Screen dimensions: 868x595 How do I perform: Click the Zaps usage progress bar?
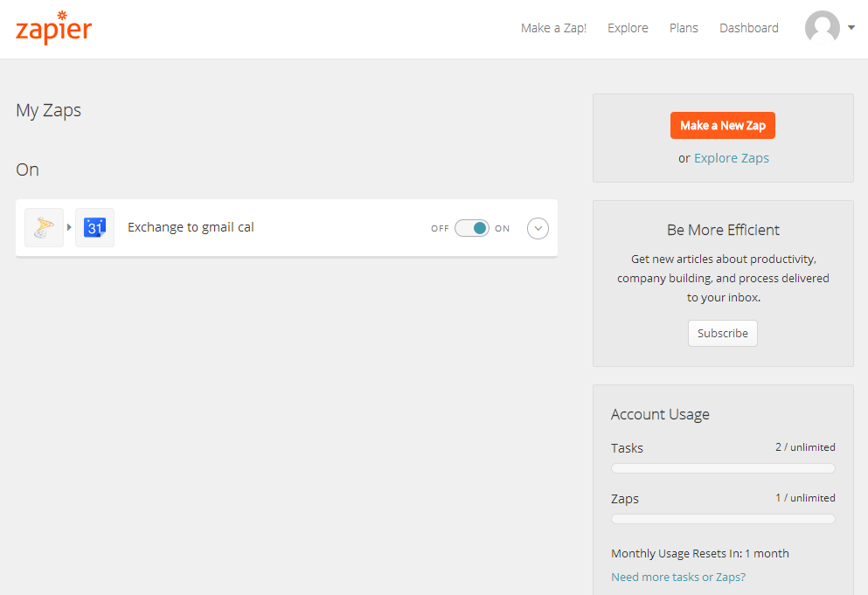coord(723,519)
